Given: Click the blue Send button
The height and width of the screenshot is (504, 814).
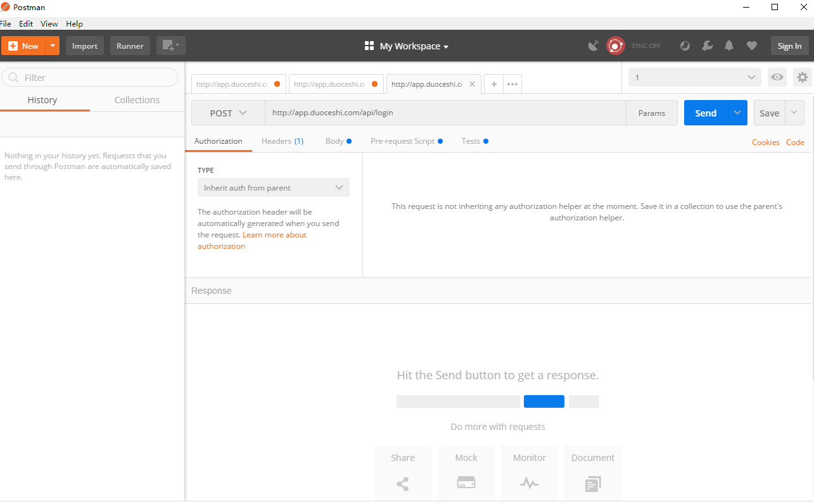Looking at the screenshot, I should (706, 113).
